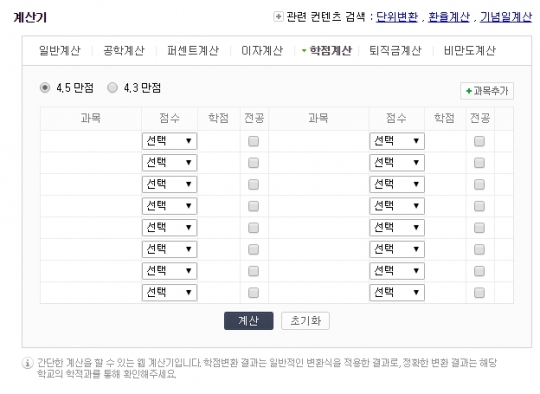The width and height of the screenshot is (540, 394).
Task: Click the 계산 button
Action: coord(249,321)
